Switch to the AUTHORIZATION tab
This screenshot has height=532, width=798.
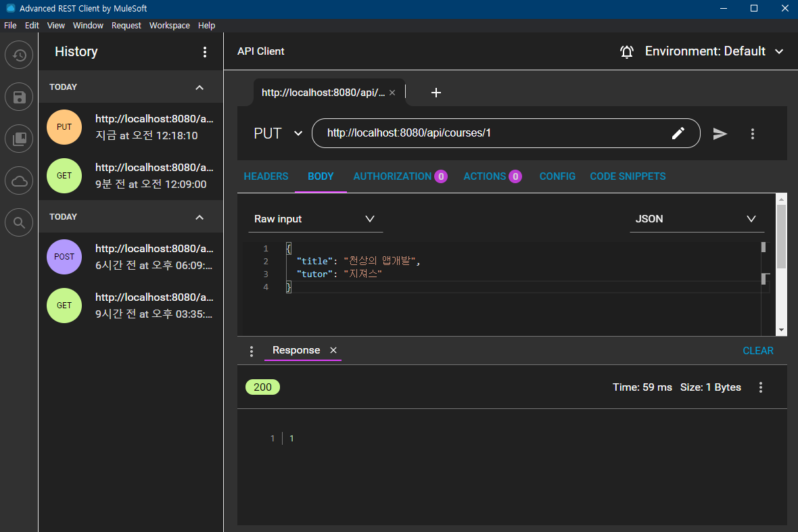click(400, 176)
